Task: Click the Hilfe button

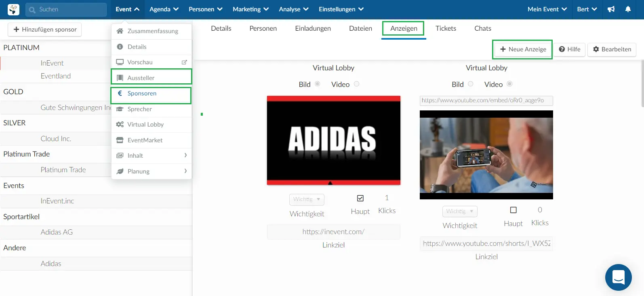Action: click(x=569, y=49)
